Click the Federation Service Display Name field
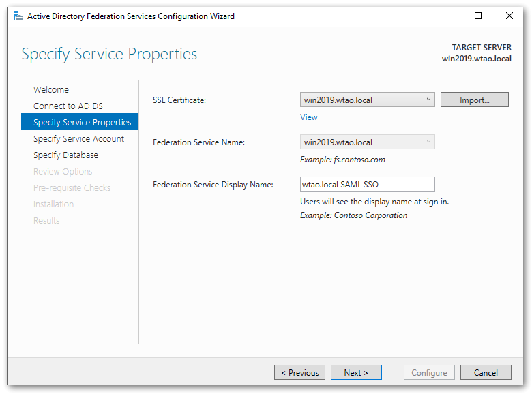Screen dimensions: 532x394 [x=367, y=184]
